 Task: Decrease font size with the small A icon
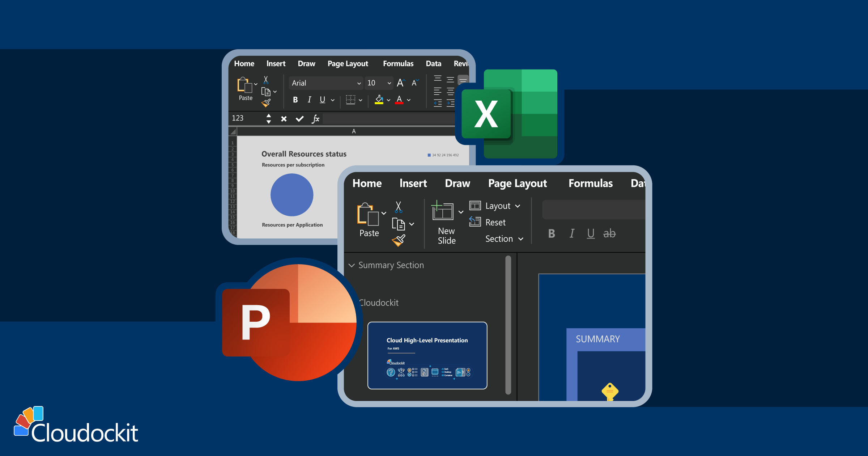tap(415, 83)
